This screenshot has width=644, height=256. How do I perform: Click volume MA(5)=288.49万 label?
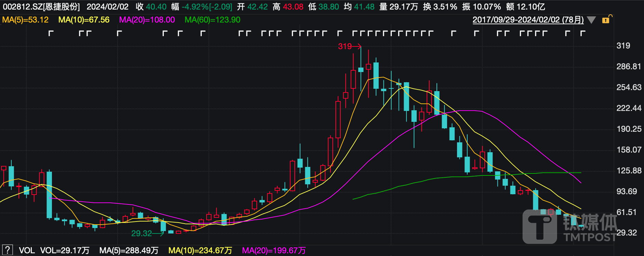click(x=129, y=251)
